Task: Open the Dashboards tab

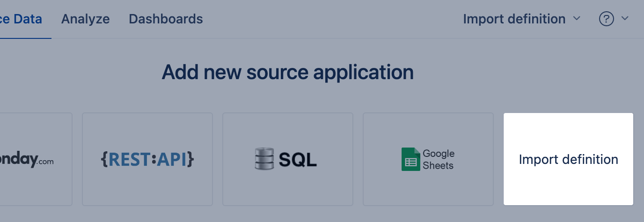Action: [x=166, y=19]
